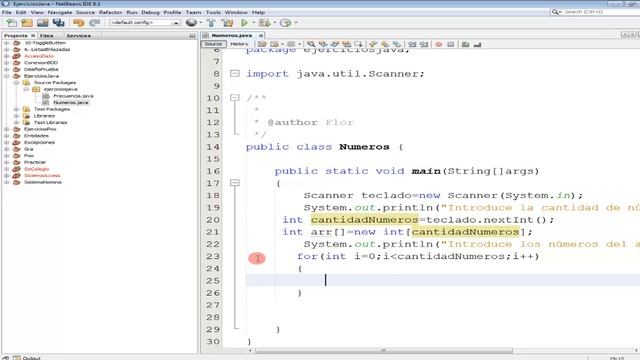Screen dimensions: 640x360
Task: Click Next Bookmark icon
Action: click(384, 44)
